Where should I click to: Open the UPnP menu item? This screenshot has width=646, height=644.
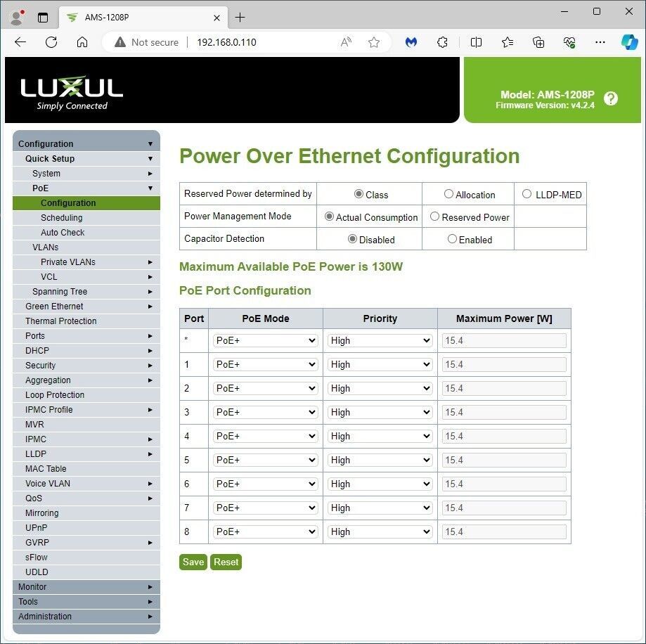pos(86,528)
